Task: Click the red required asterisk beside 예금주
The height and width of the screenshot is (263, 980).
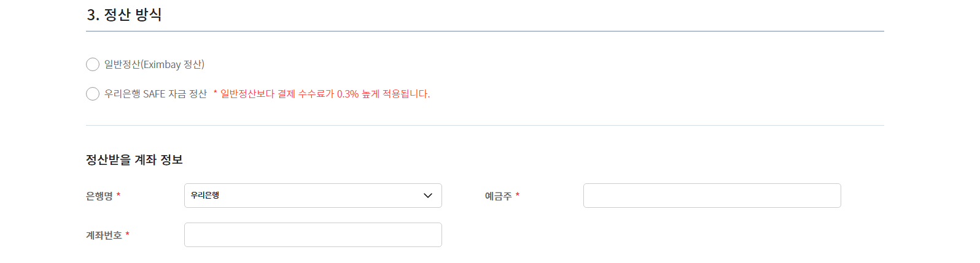Action: [x=518, y=195]
